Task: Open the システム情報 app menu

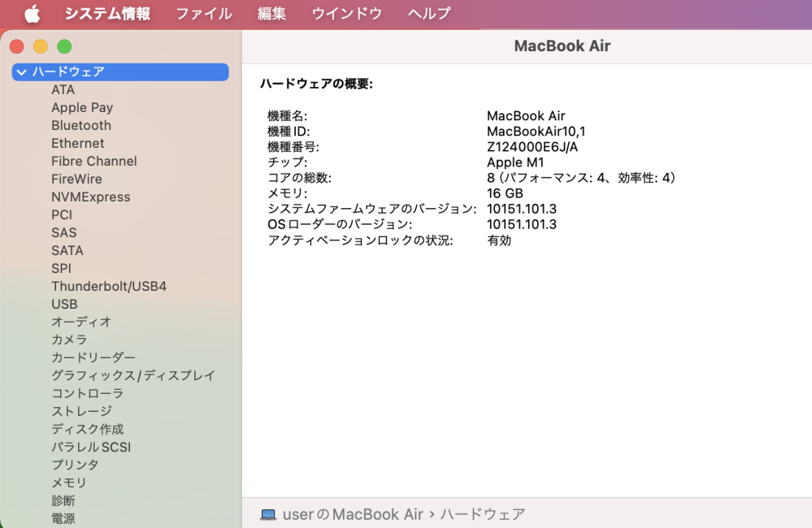Action: tap(107, 14)
